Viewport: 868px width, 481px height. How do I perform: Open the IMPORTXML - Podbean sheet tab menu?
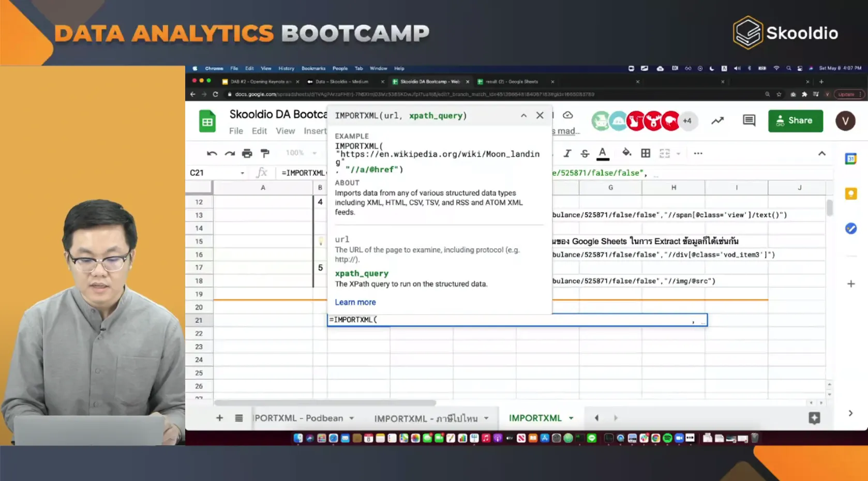pos(352,418)
